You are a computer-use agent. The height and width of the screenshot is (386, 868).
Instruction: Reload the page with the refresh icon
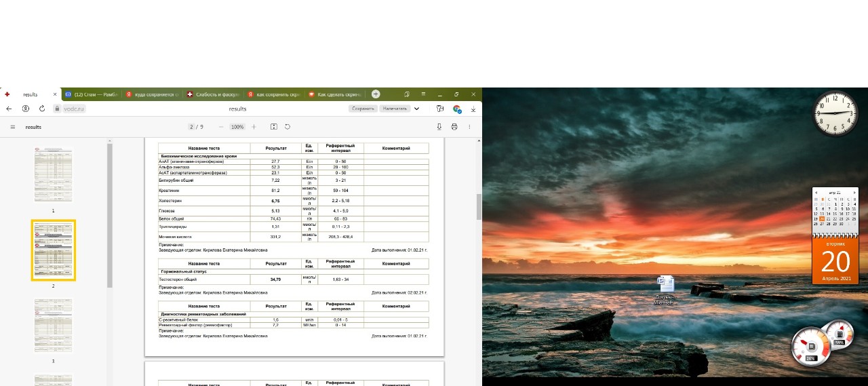[42, 109]
